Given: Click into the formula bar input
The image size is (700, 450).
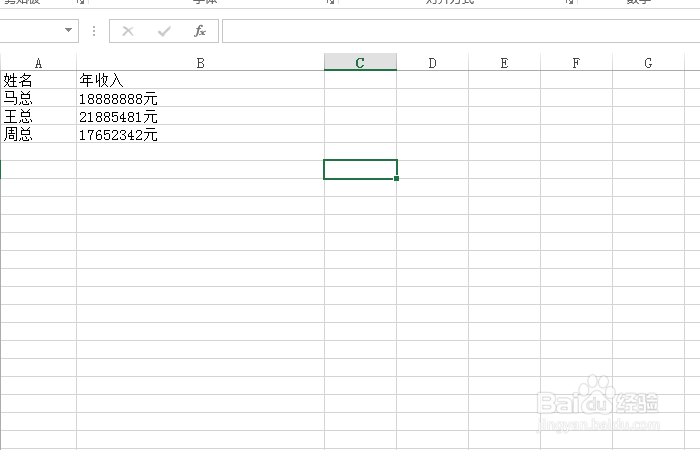Looking at the screenshot, I should coord(461,31).
